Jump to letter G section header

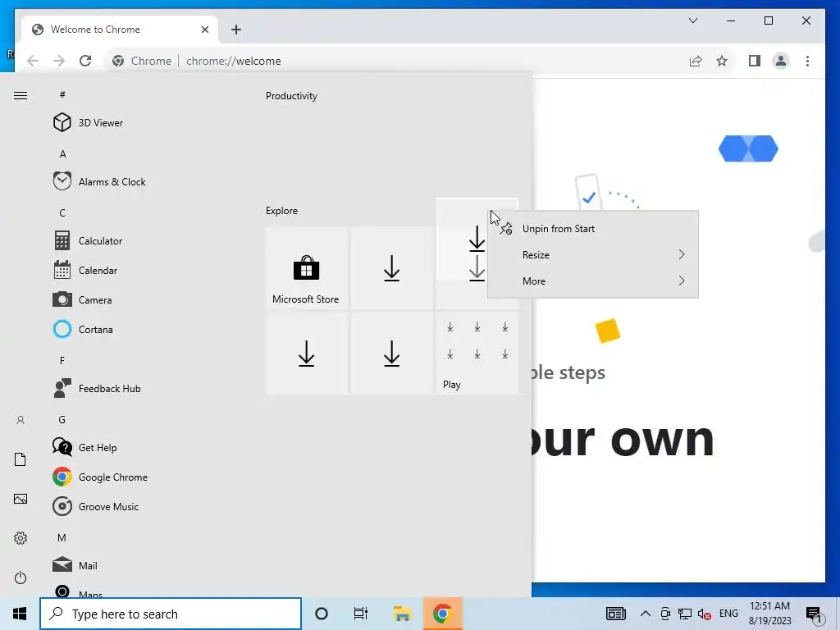click(x=62, y=419)
